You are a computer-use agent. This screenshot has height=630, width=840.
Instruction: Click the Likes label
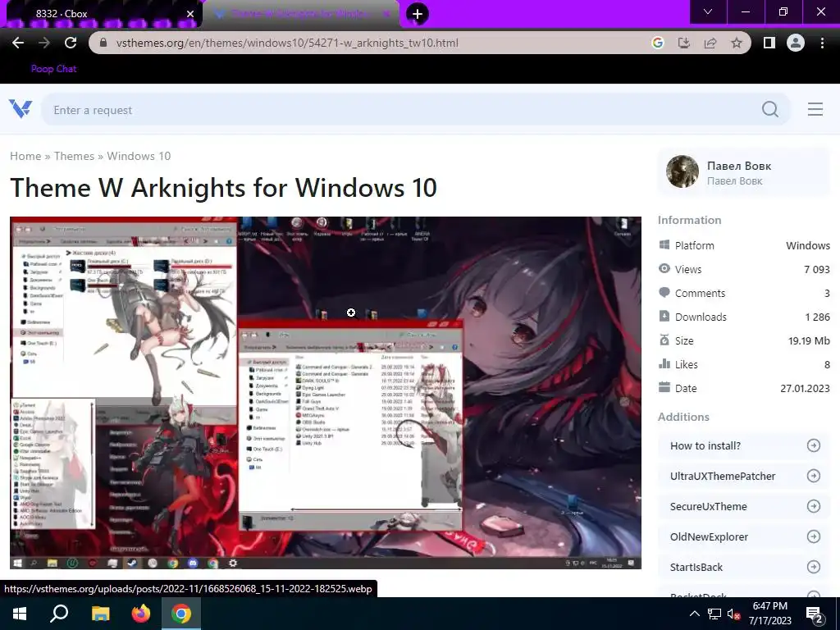coord(687,365)
